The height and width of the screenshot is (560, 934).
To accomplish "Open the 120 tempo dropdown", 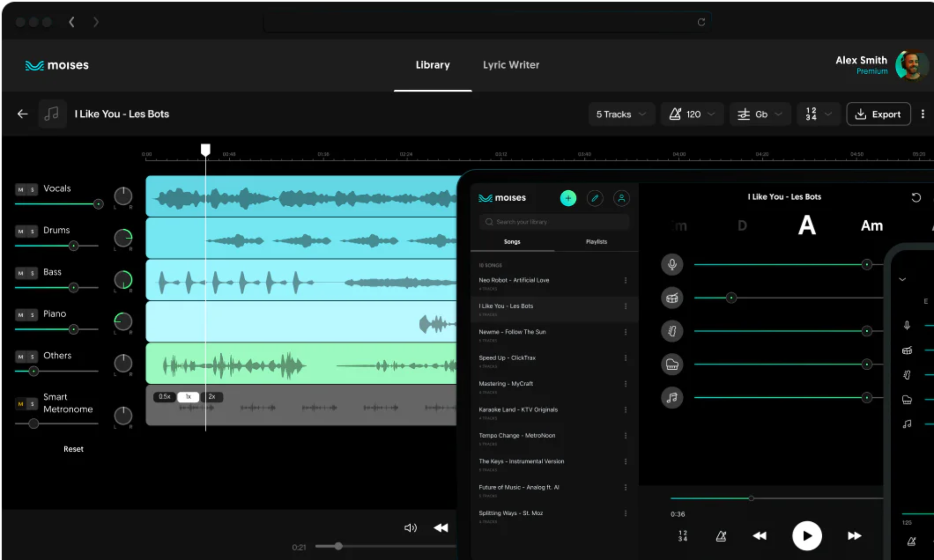I will click(692, 114).
